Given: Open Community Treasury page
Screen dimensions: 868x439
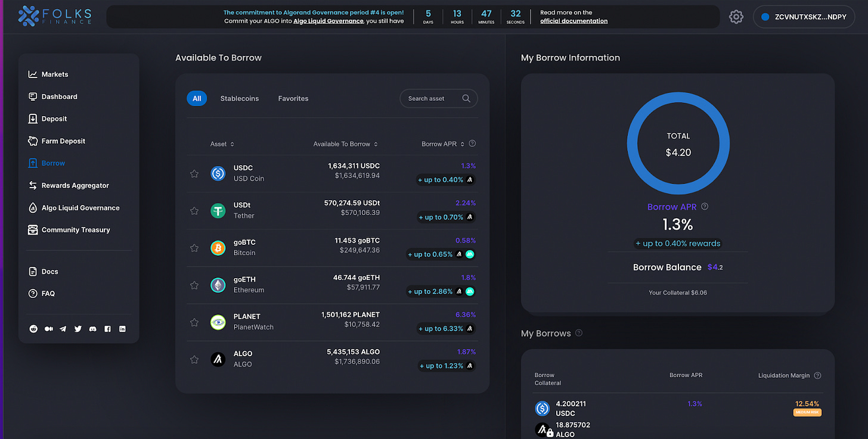Looking at the screenshot, I should point(69,230).
